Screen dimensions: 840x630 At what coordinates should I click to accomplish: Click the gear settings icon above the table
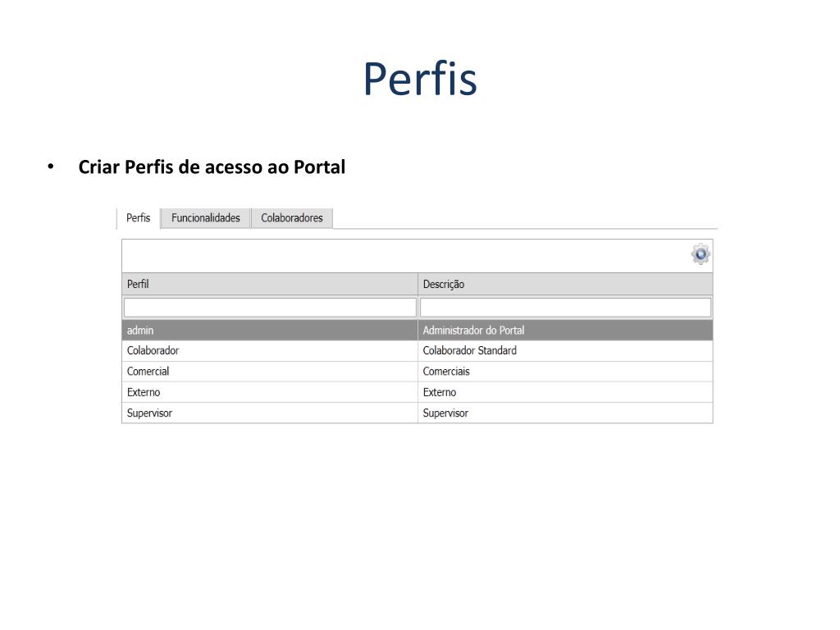[x=701, y=254]
